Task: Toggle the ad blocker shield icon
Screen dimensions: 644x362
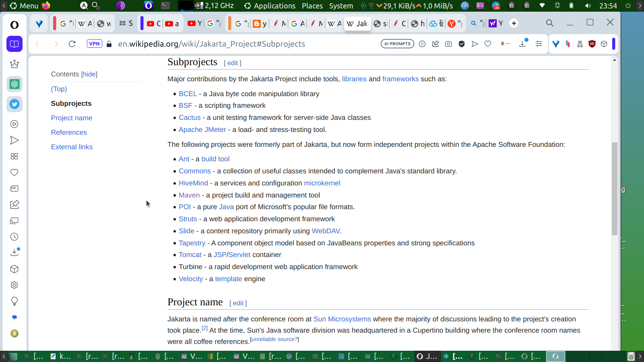Action: point(462,44)
